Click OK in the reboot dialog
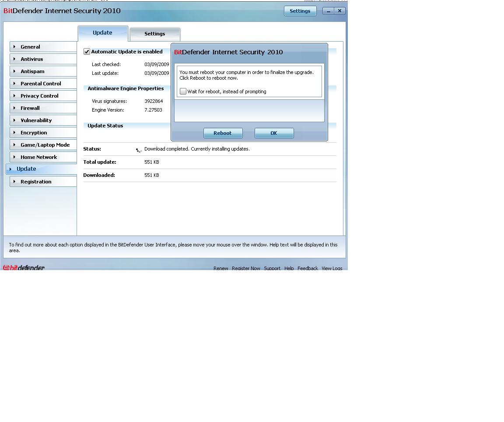The image size is (504, 422). (274, 133)
